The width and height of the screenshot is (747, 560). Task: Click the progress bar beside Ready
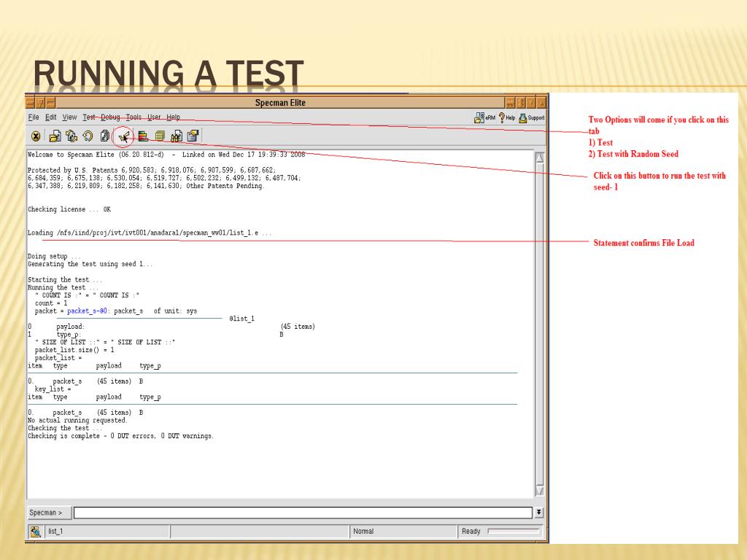[514, 531]
